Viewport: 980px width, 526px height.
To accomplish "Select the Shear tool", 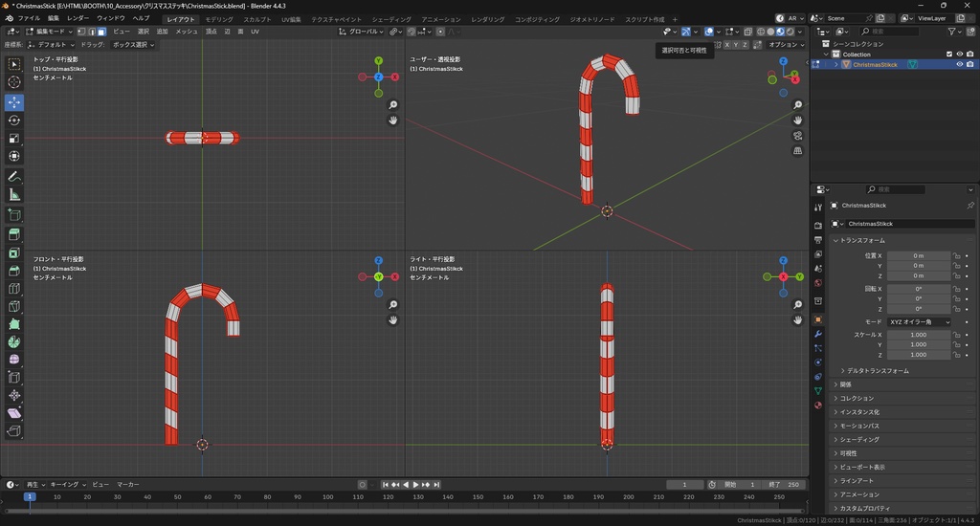I will 13,413.
